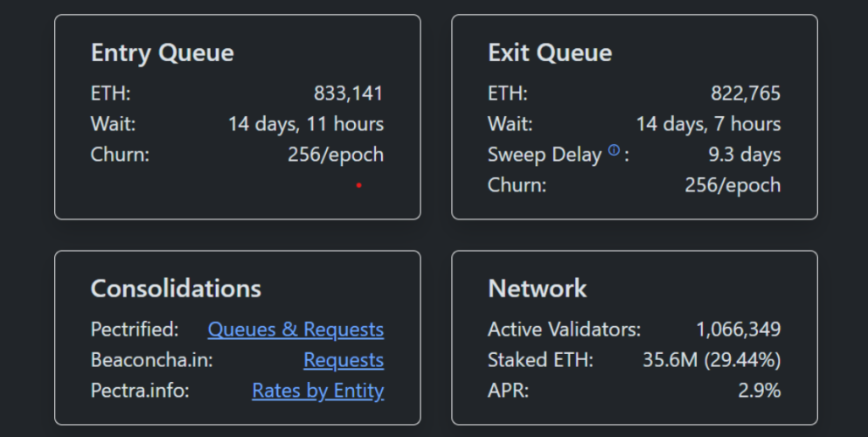Select the Exit Queue ETH value 822,765
Screen dimensions: 868x437
click(x=745, y=94)
